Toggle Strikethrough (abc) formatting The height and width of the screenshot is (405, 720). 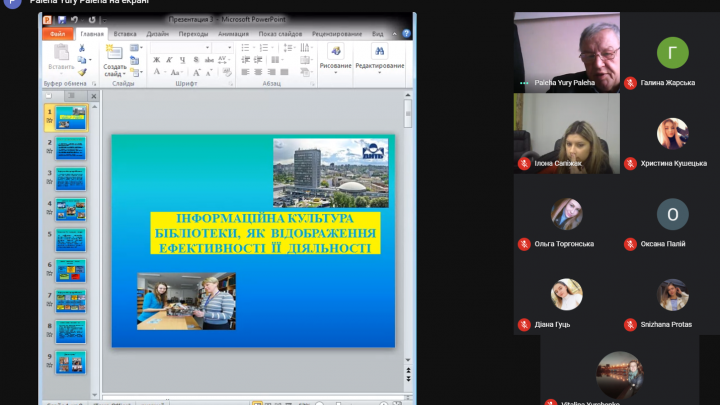209,60
